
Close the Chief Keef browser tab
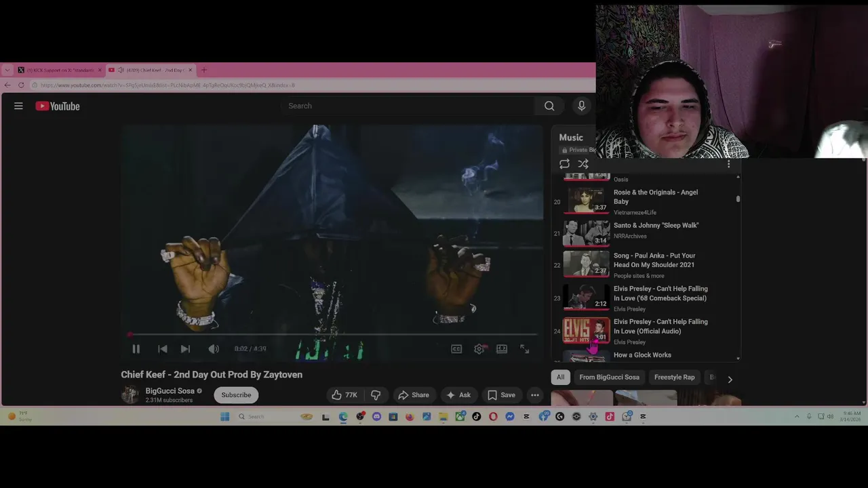click(x=190, y=70)
